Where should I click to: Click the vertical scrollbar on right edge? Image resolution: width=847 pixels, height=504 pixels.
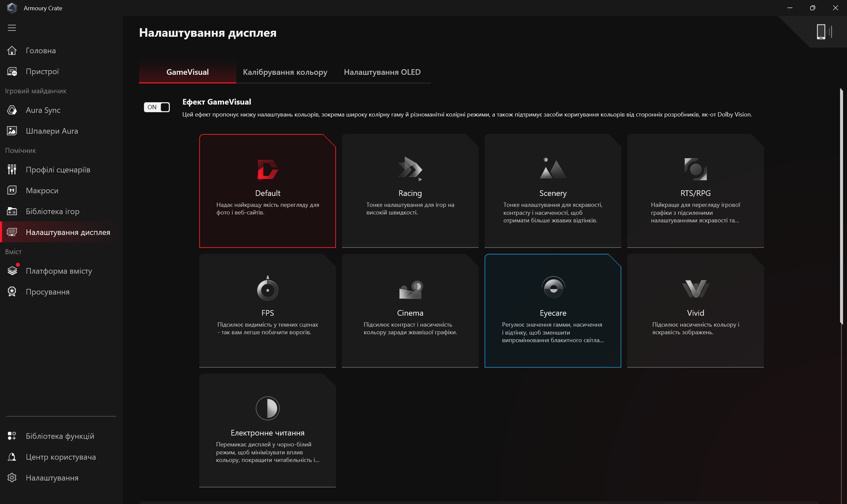point(841,206)
